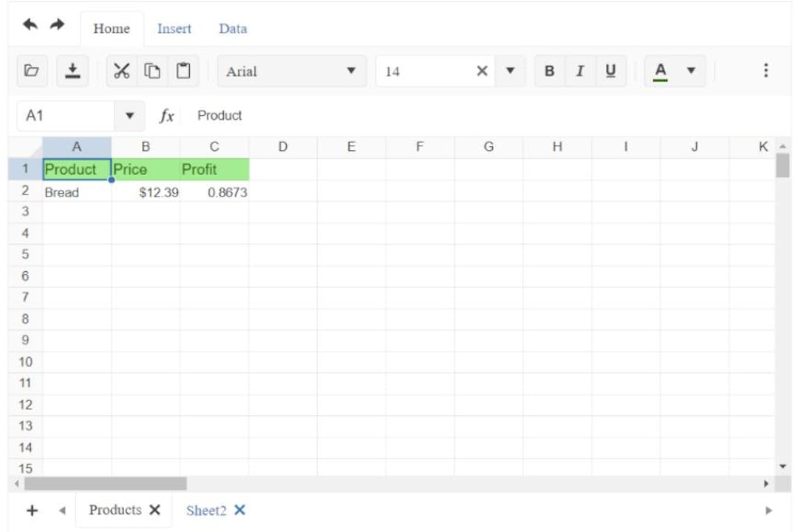Close the Sheet2 tab

tap(238, 510)
